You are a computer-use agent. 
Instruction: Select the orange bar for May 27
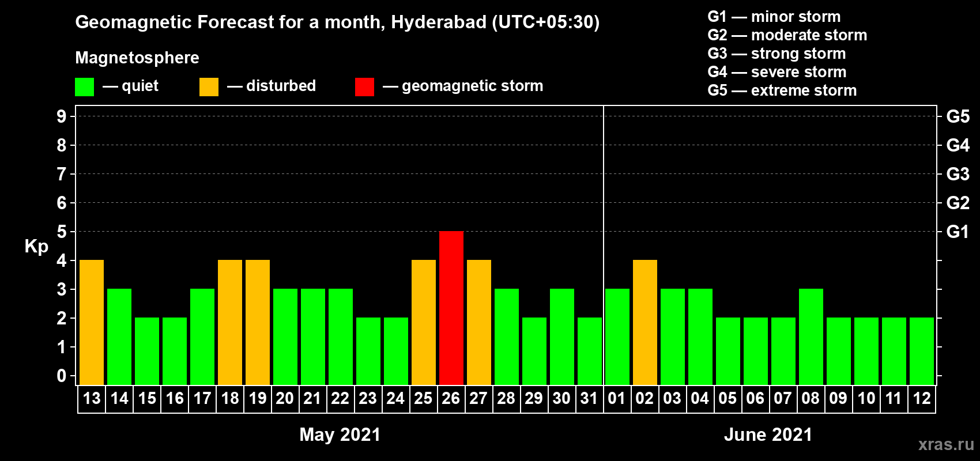pos(479,322)
